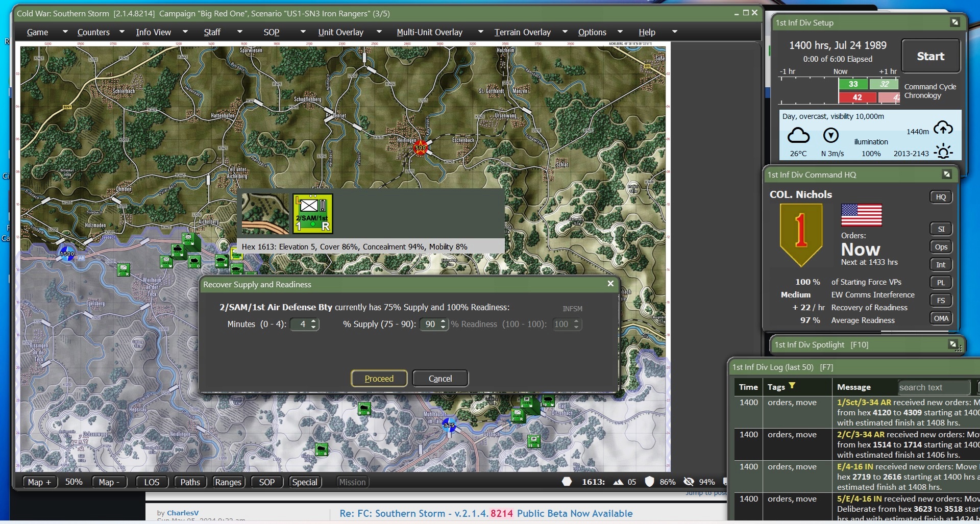Click the Map + zoom in button

pyautogui.click(x=40, y=482)
